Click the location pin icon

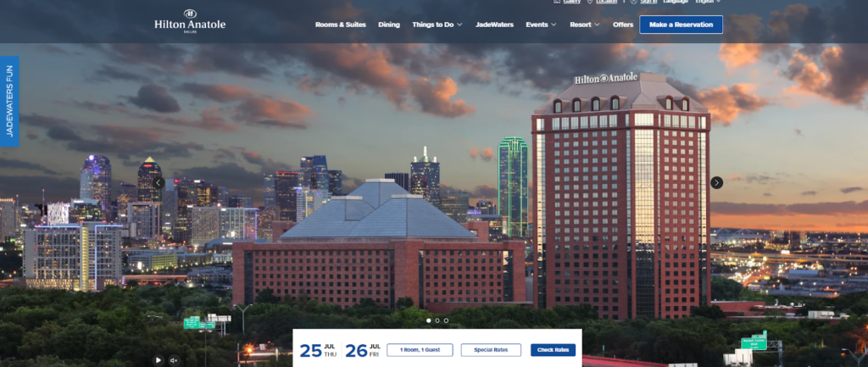coord(590,2)
